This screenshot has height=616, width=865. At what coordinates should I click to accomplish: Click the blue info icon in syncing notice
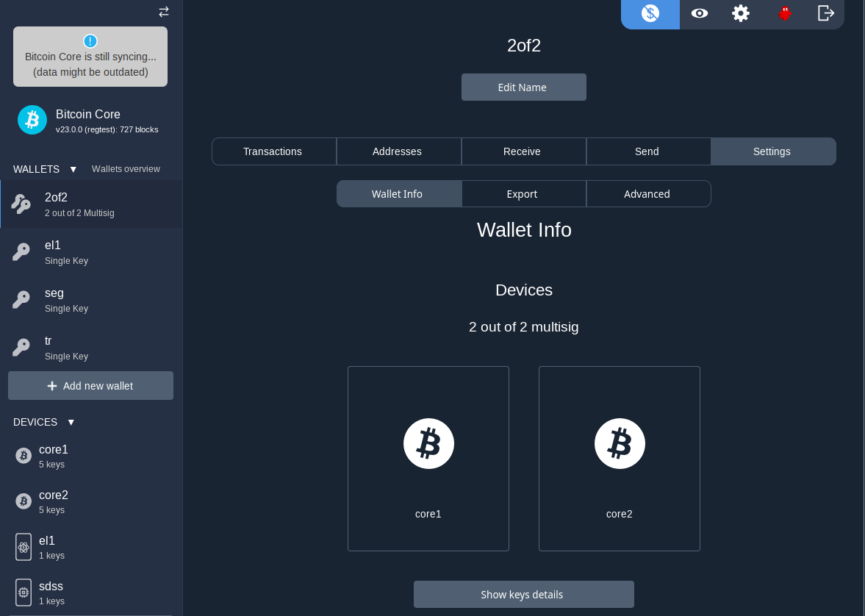(90, 41)
